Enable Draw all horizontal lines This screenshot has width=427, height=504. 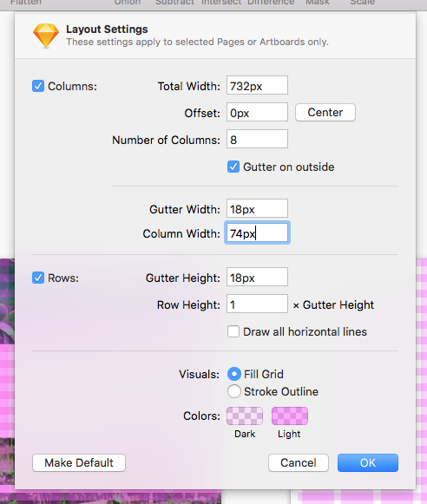click(x=233, y=331)
